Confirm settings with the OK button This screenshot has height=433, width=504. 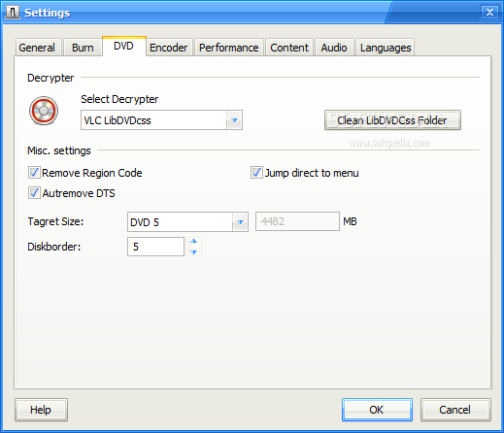[x=377, y=410]
